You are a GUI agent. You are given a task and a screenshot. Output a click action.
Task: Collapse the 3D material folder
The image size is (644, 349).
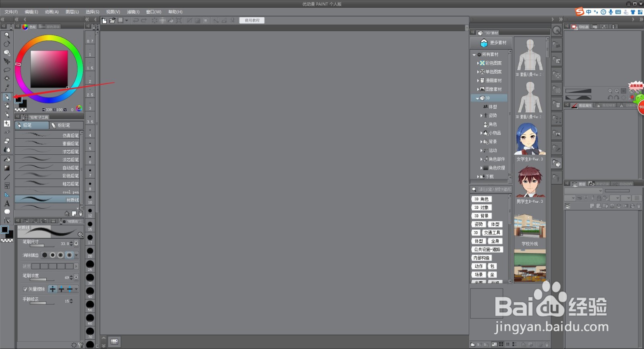pyautogui.click(x=477, y=98)
